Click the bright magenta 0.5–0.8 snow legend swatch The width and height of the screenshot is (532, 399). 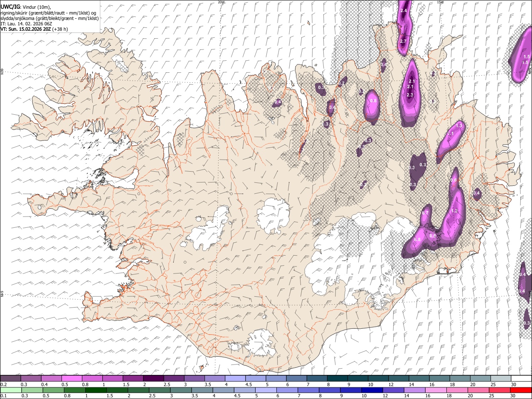click(71, 379)
